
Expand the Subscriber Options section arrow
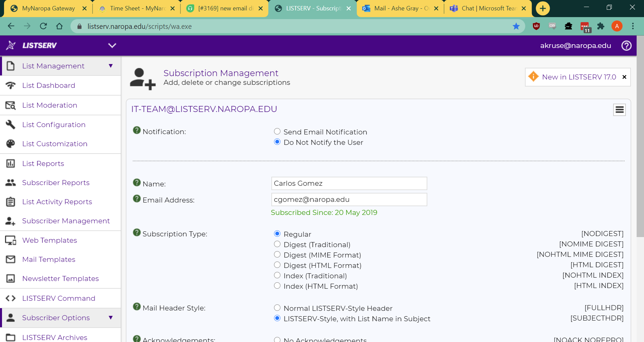pos(111,318)
